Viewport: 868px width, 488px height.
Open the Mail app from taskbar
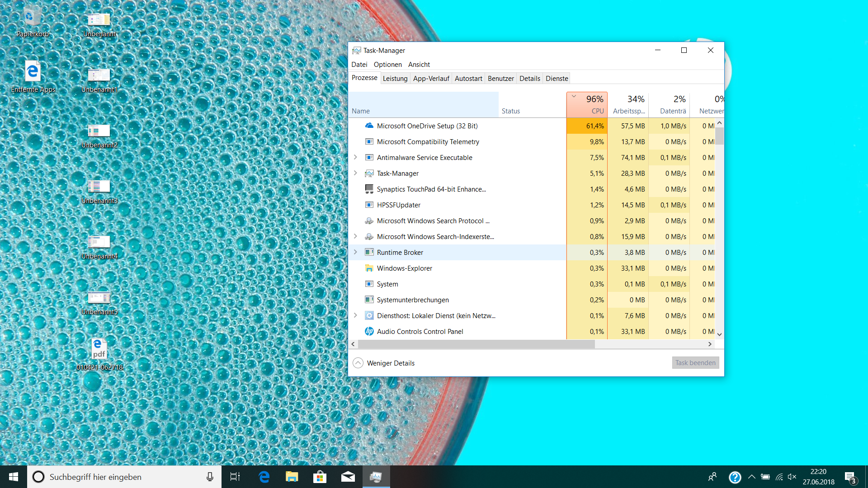[x=348, y=477]
